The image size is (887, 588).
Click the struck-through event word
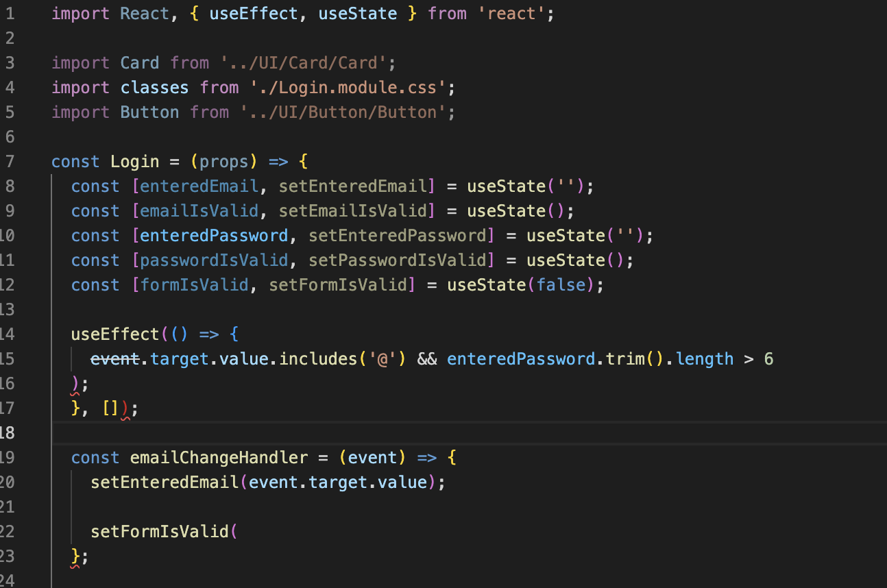[115, 359]
